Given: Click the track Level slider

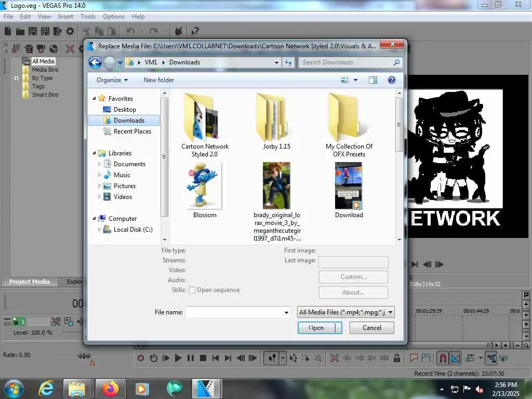Looking at the screenshot, I should click(72, 332).
